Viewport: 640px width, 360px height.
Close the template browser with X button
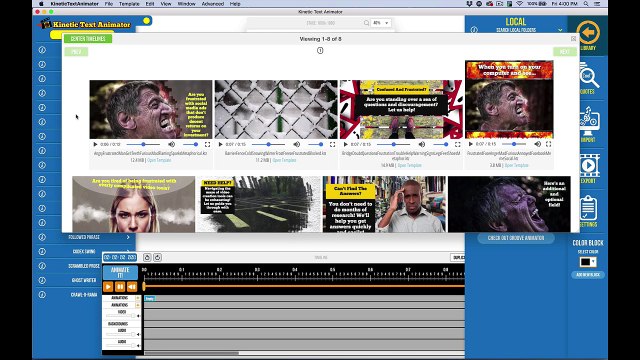[x=573, y=39]
